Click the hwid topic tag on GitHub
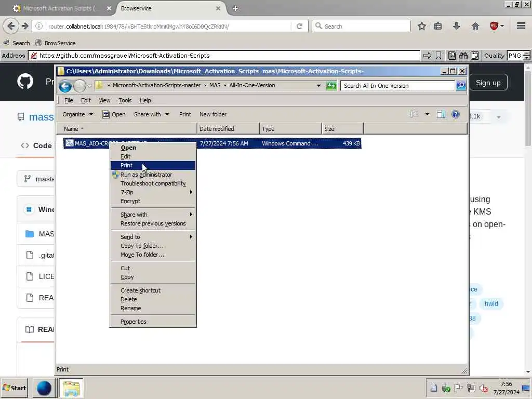The width and height of the screenshot is (532, 399). (x=491, y=303)
